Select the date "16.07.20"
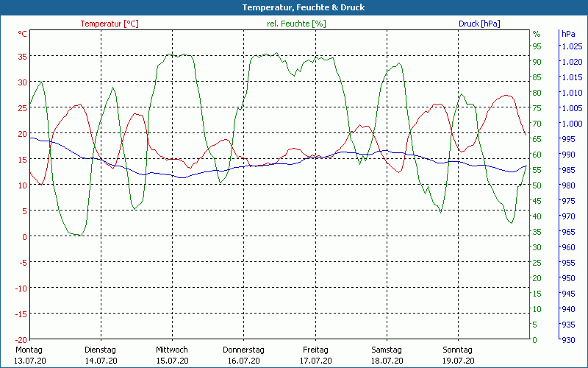 click(x=244, y=361)
